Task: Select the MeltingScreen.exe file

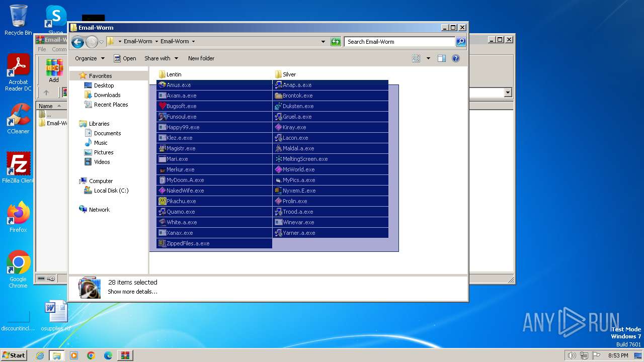Action: pyautogui.click(x=331, y=159)
